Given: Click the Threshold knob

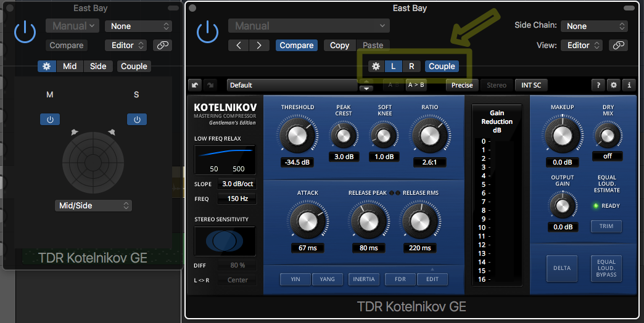Looking at the screenshot, I should 297,134.
